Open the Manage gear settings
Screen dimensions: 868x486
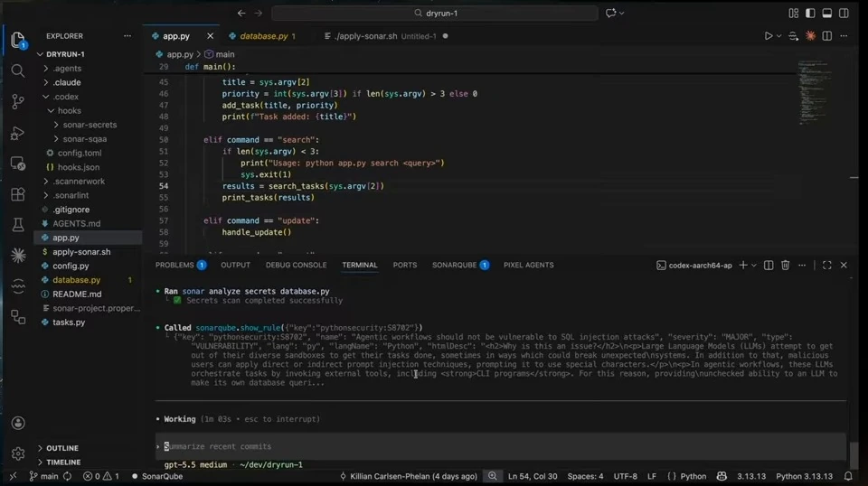click(18, 454)
